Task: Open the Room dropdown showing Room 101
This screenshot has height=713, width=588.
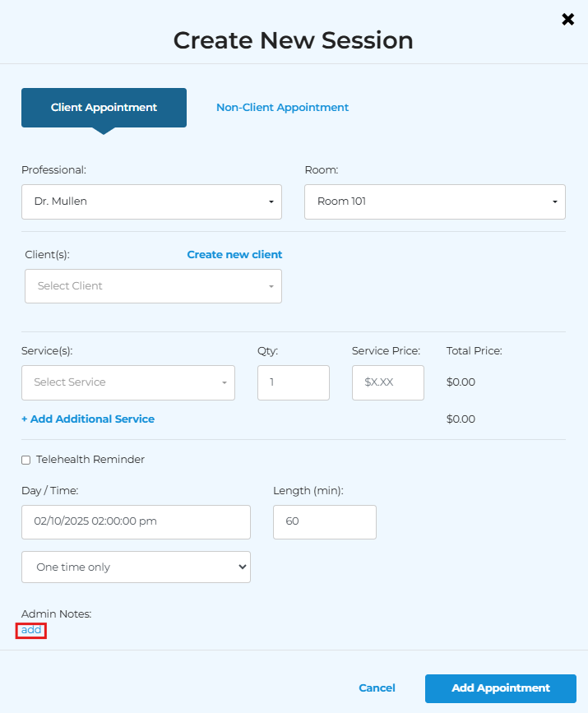Action: [x=435, y=201]
